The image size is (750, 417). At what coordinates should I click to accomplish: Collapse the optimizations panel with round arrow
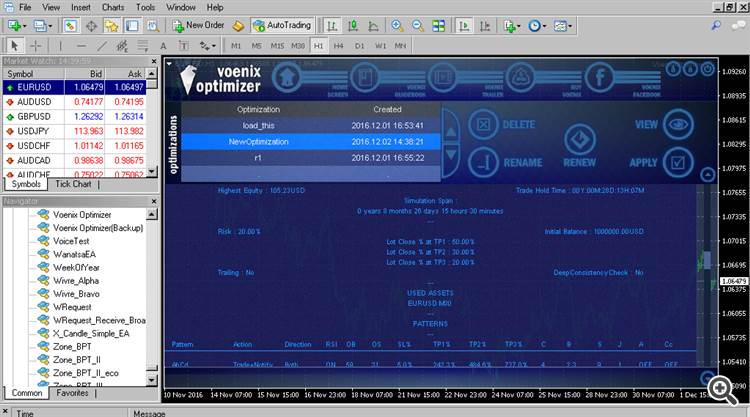[x=707, y=175]
